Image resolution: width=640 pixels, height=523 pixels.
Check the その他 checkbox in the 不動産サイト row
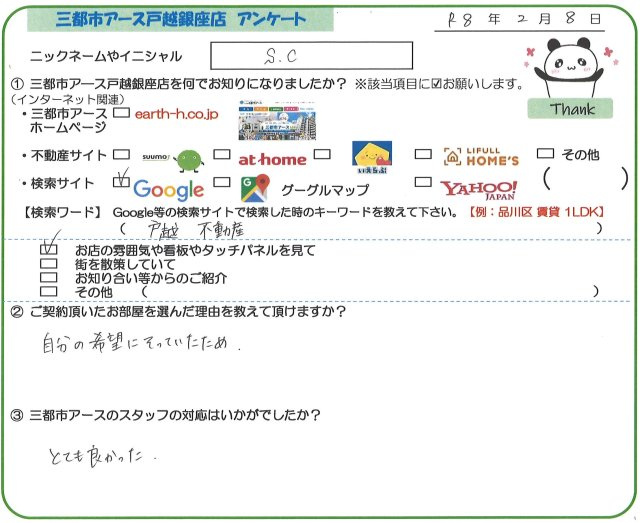point(546,153)
